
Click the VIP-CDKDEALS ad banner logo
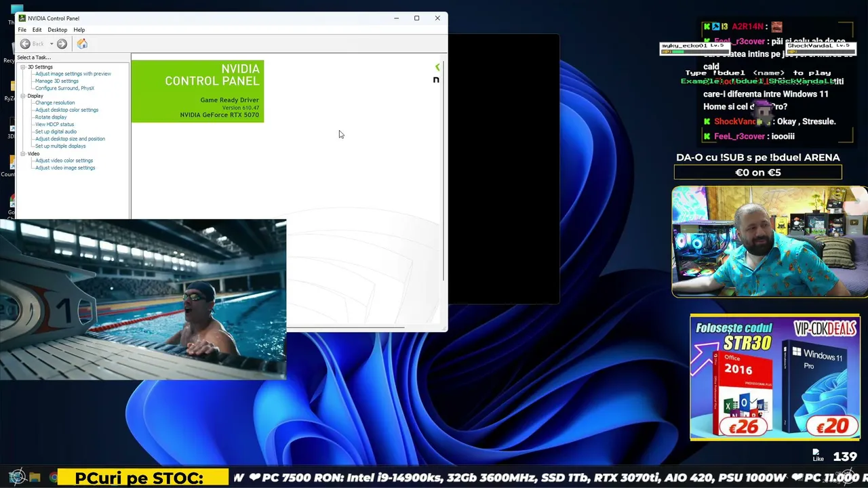tap(825, 329)
